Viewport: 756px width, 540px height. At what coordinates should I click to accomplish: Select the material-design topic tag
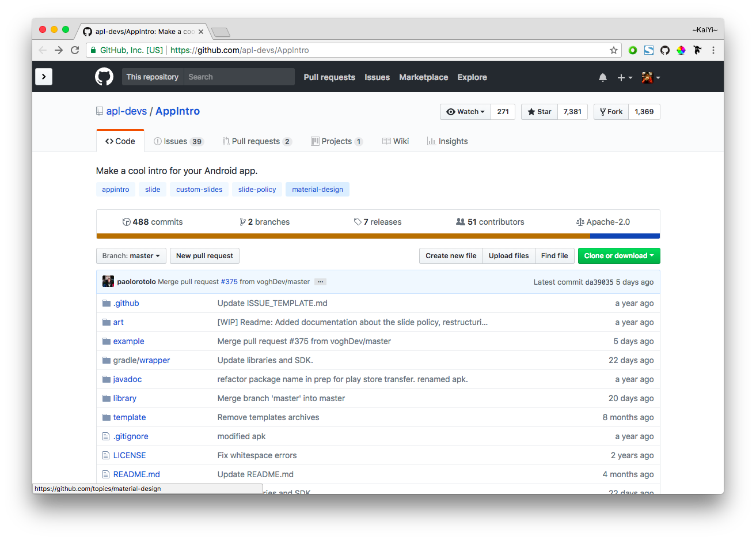coord(317,190)
